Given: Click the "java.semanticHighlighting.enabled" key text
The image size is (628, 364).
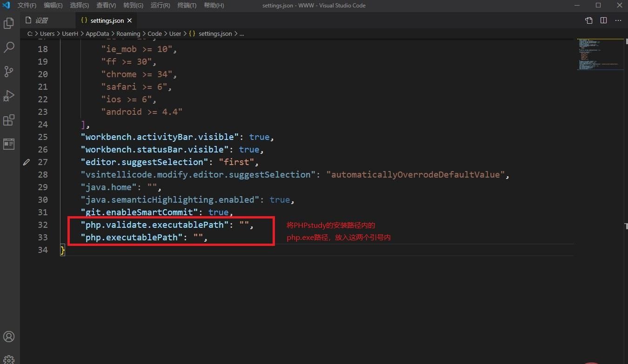Looking at the screenshot, I should pyautogui.click(x=170, y=200).
